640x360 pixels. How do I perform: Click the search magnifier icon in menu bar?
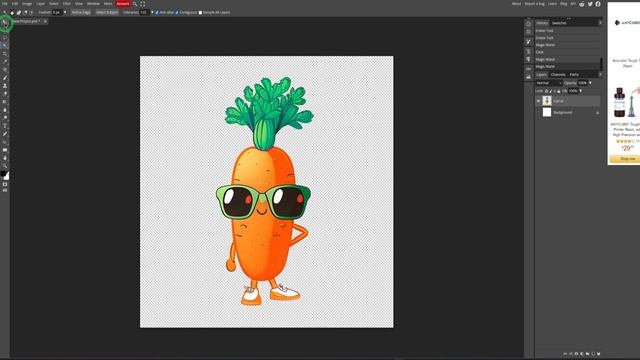[x=135, y=4]
